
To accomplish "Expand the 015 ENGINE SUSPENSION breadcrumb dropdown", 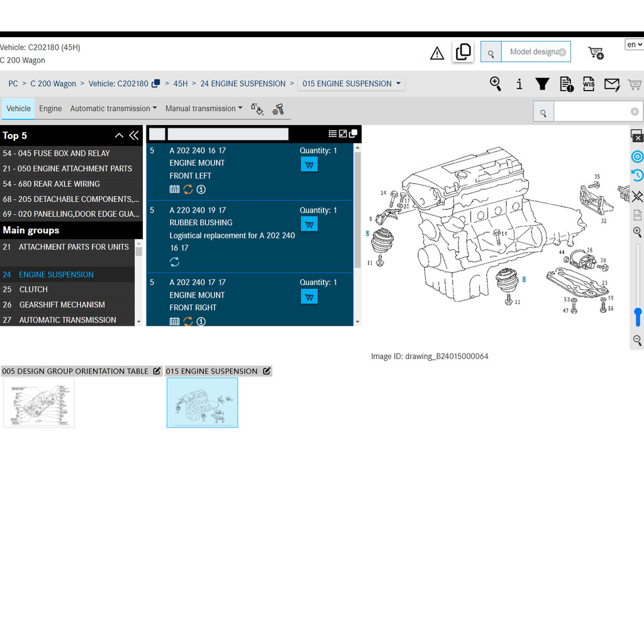I will click(x=351, y=84).
